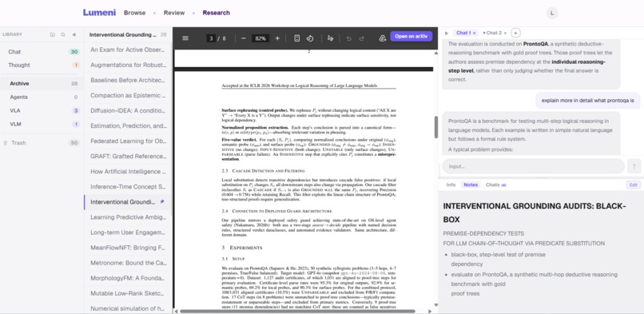The image size is (644, 314).
Task: Open the paper MorphologyFM: A Founda...
Action: (128, 278)
